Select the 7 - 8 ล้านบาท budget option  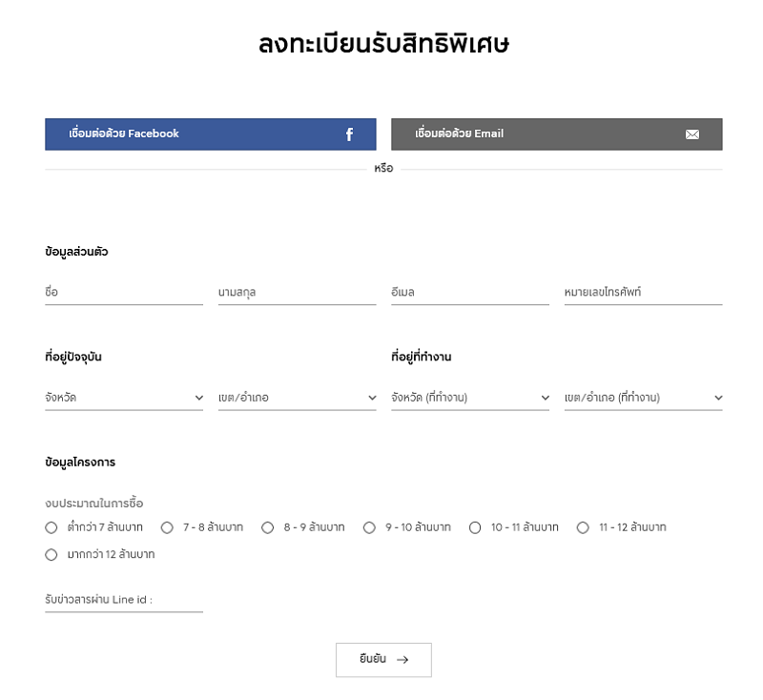(x=167, y=527)
